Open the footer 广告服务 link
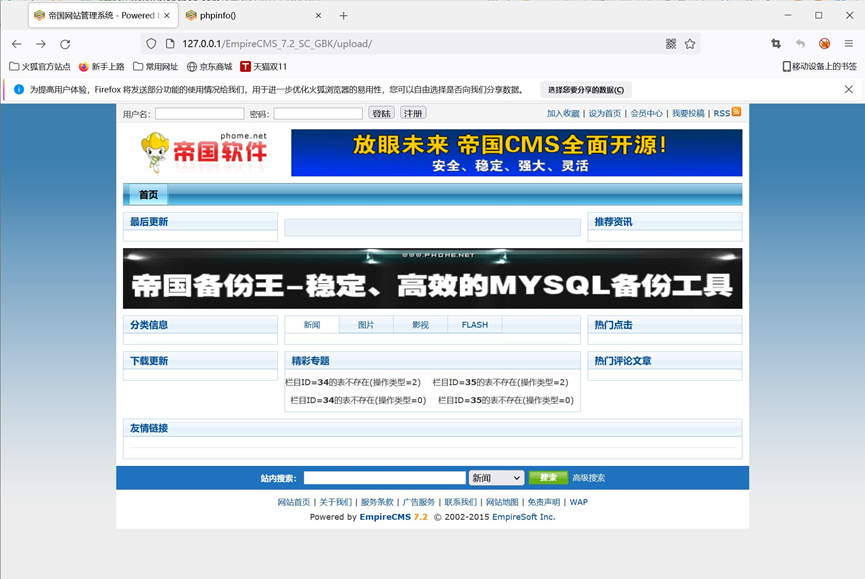 coord(419,502)
